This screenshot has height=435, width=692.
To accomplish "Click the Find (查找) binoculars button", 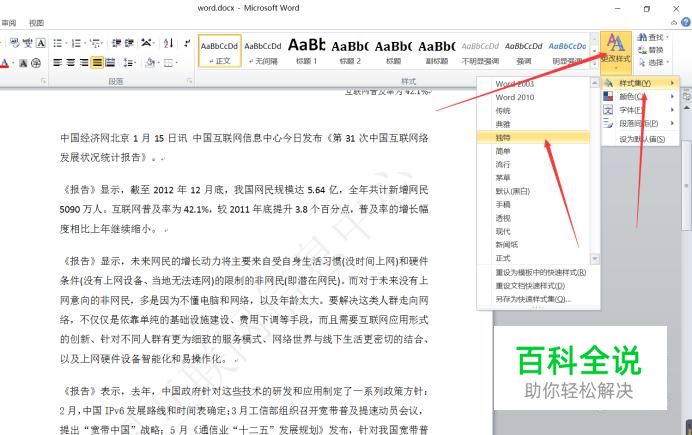I will (x=653, y=37).
